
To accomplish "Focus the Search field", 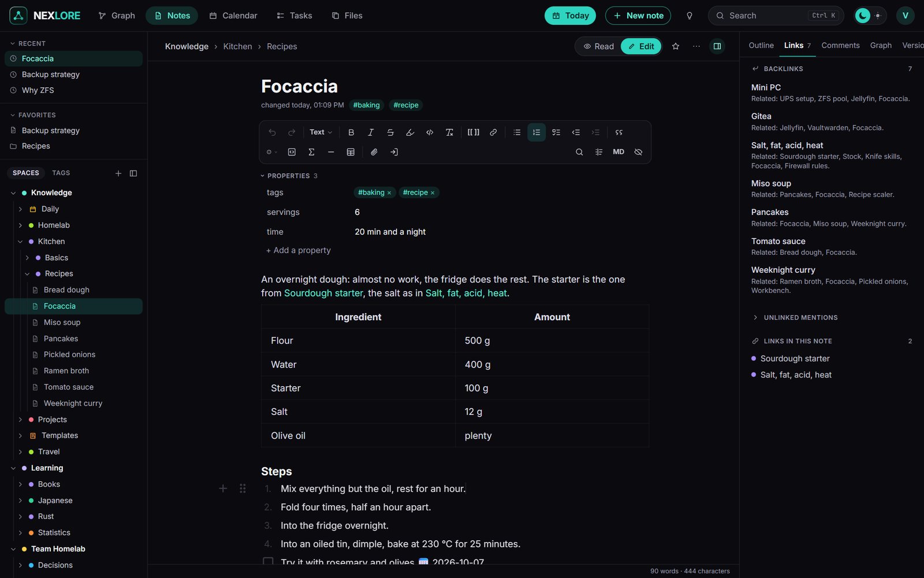I will point(776,16).
